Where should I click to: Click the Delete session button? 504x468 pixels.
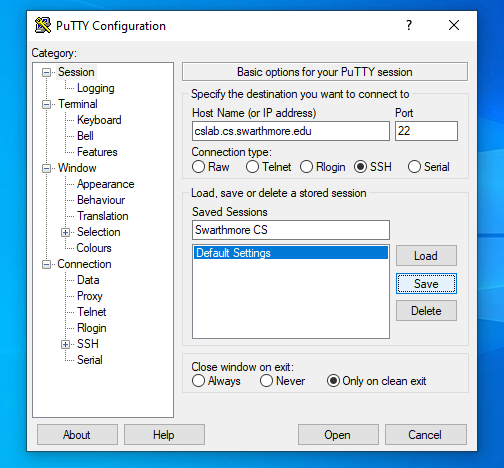pos(426,311)
